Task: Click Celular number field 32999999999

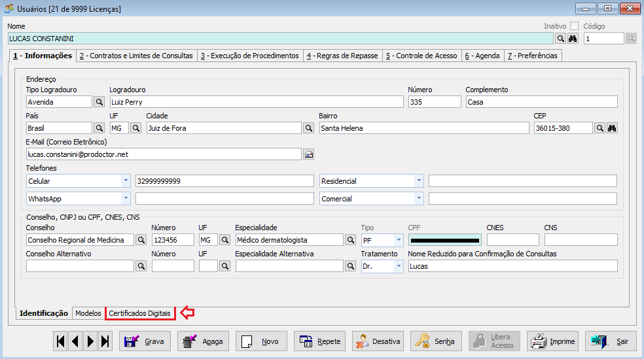Action: click(x=224, y=181)
